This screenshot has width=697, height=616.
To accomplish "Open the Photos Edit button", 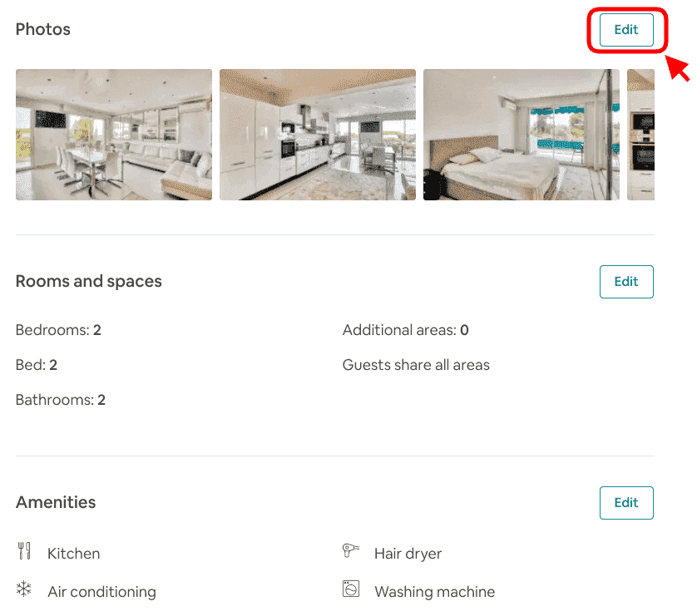I will (x=626, y=29).
